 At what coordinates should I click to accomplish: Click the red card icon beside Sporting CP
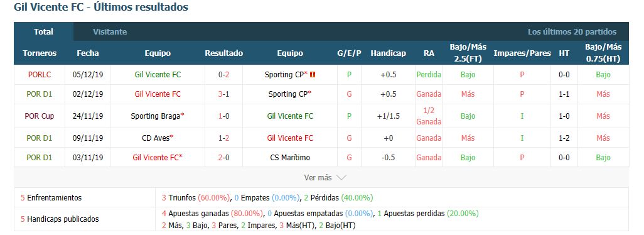[x=313, y=75]
